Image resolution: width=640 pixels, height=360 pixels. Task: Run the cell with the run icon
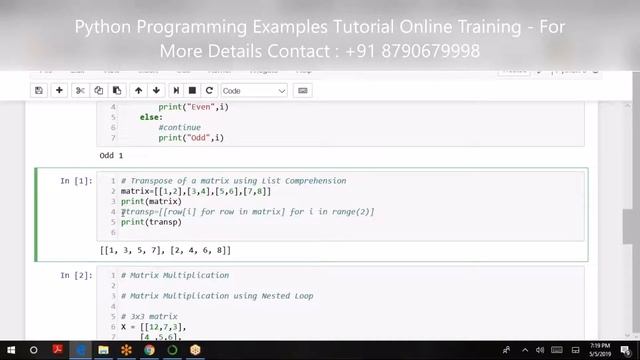point(176,91)
